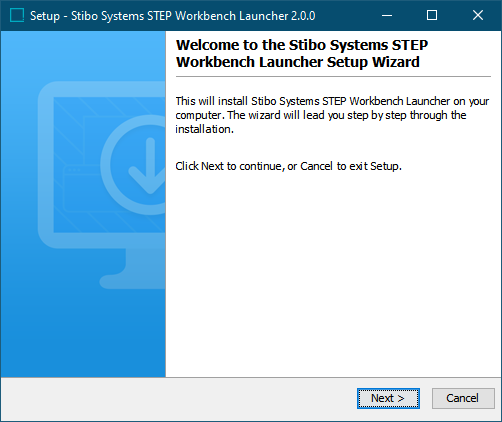Viewport: 502px width, 422px height.
Task: Click the 'This will install Stibo Systems' paragraph
Action: [332, 115]
